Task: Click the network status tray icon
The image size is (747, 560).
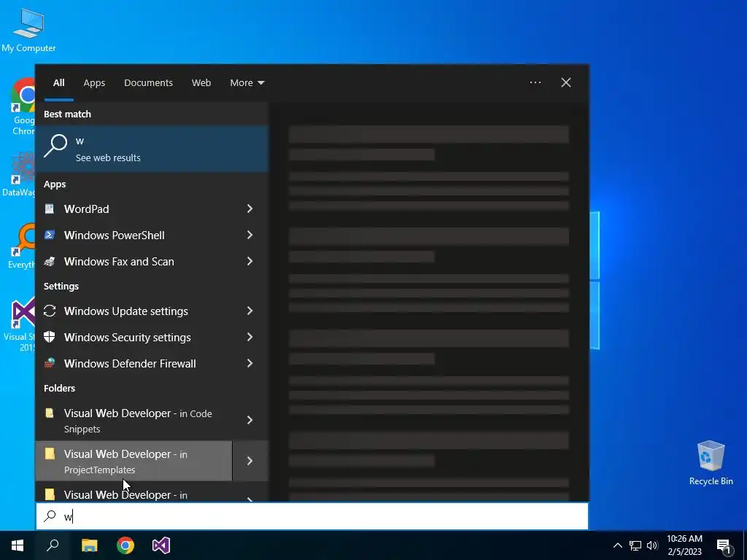Action: pyautogui.click(x=635, y=545)
